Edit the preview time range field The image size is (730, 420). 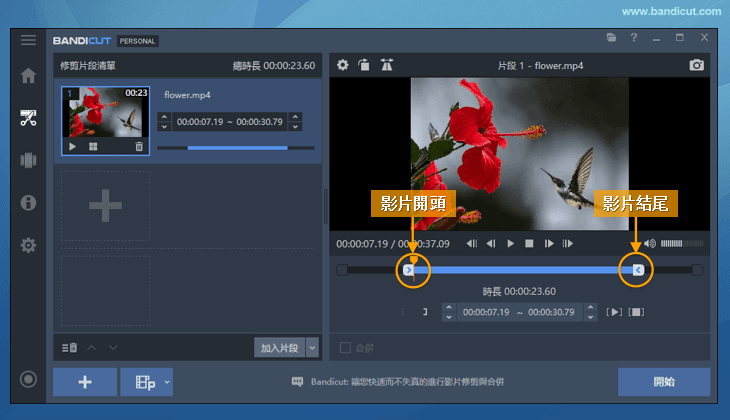tap(519, 312)
